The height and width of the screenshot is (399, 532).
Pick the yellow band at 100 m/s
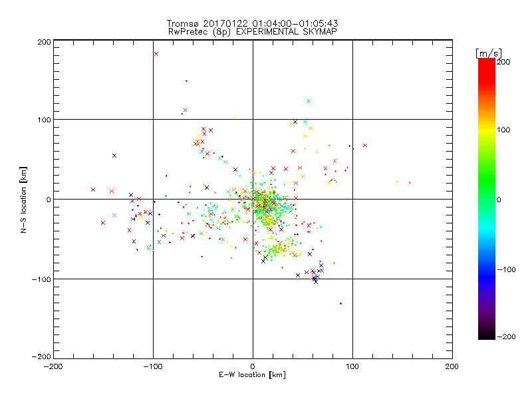(487, 130)
